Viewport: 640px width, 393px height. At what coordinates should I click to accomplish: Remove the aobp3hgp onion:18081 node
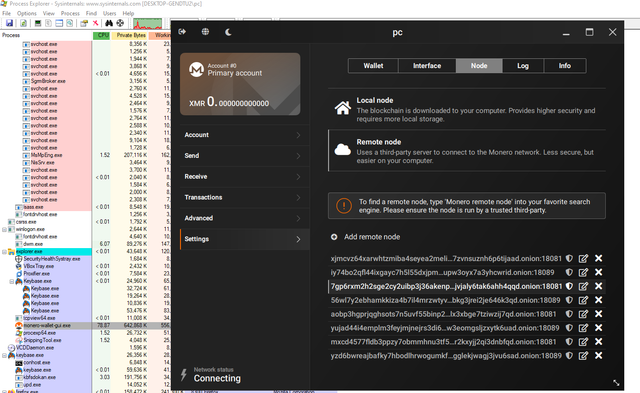[598, 314]
